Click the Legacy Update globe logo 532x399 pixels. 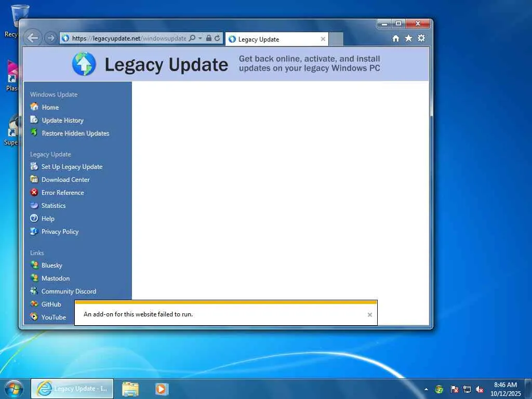coord(84,64)
